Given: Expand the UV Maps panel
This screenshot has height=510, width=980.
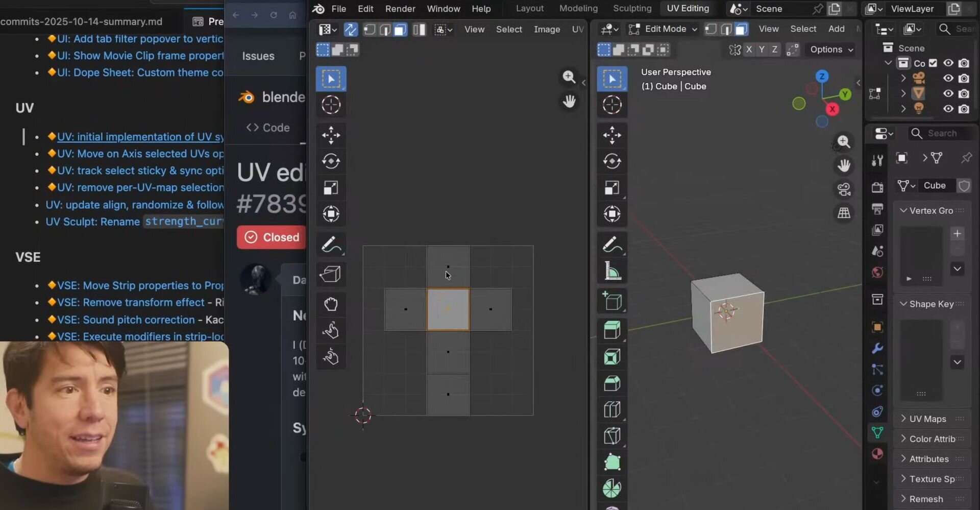Looking at the screenshot, I should click(x=927, y=419).
